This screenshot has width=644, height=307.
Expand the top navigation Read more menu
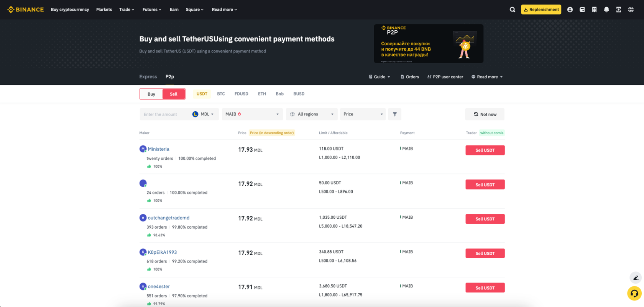[224, 10]
